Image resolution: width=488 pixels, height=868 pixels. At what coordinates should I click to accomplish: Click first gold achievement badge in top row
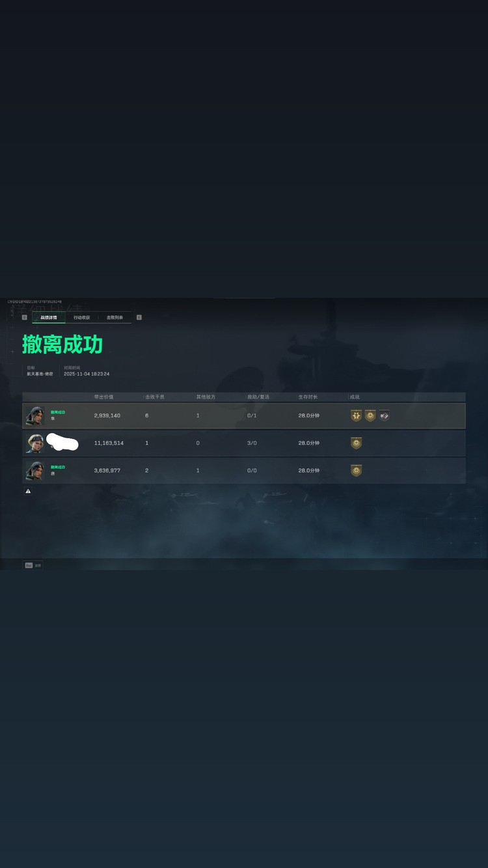pyautogui.click(x=356, y=415)
